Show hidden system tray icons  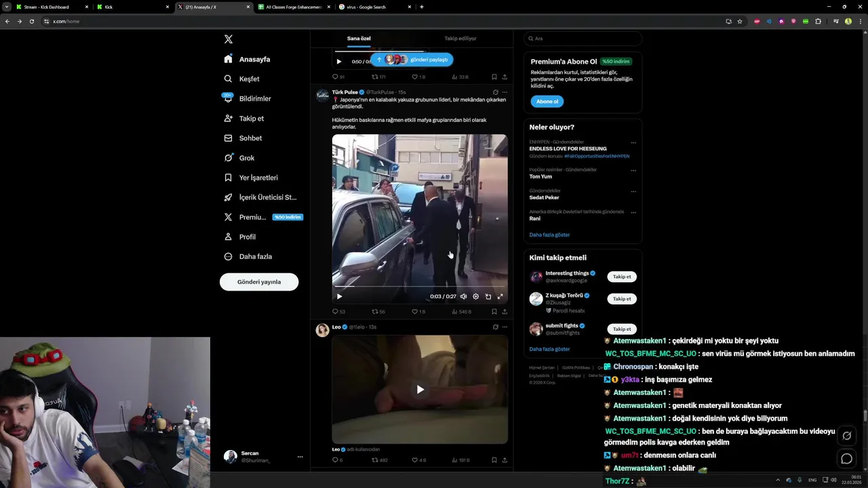(778, 480)
